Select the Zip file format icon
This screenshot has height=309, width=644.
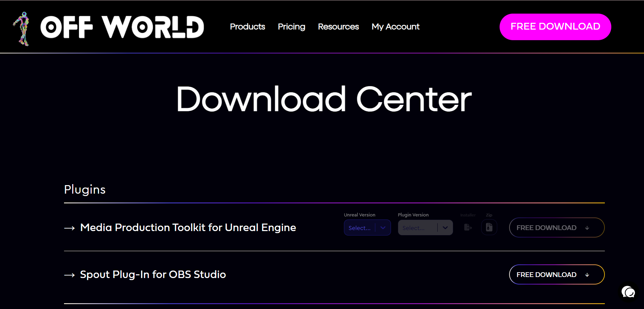(489, 227)
